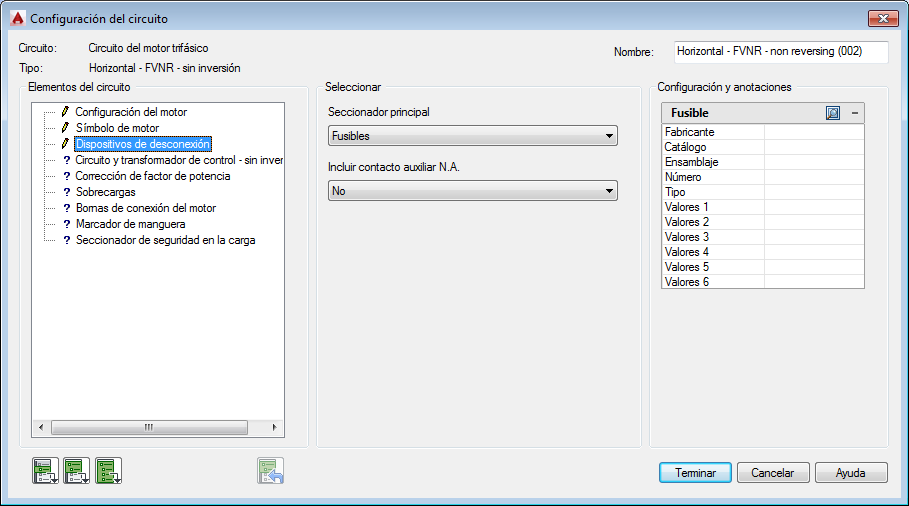Select Bornas de conexión del motor

coord(145,208)
